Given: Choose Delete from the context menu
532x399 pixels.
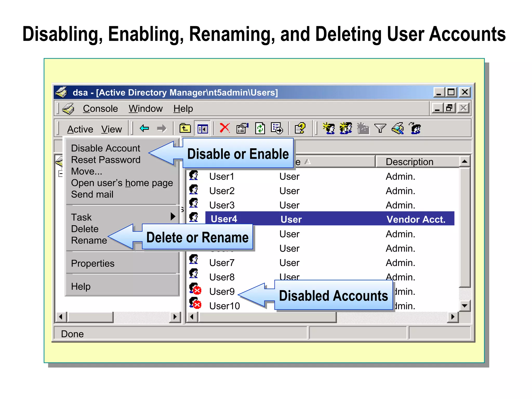Looking at the screenshot, I should click(85, 229).
